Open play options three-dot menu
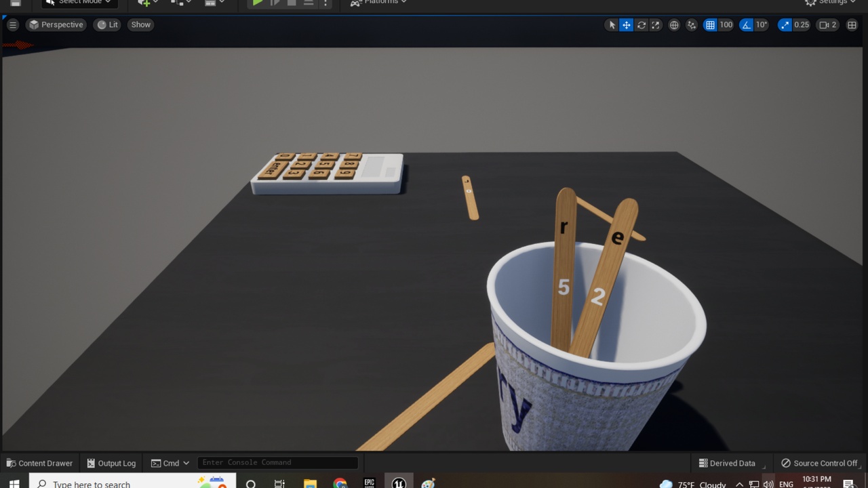868x488 pixels. click(x=325, y=3)
